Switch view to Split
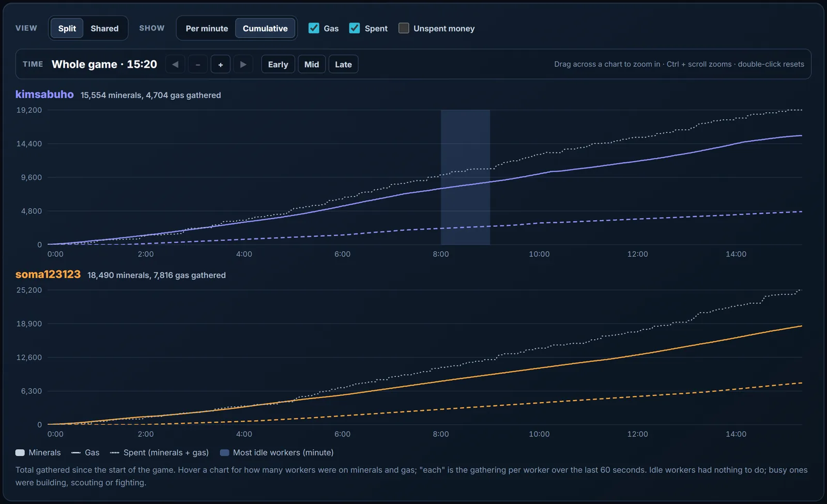Viewport: 827px width, 504px height. [x=67, y=28]
